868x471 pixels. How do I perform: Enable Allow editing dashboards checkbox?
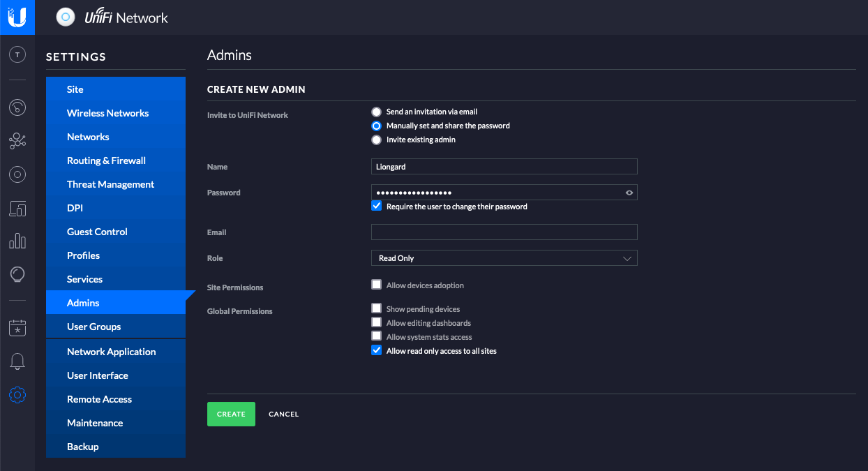[377, 322]
